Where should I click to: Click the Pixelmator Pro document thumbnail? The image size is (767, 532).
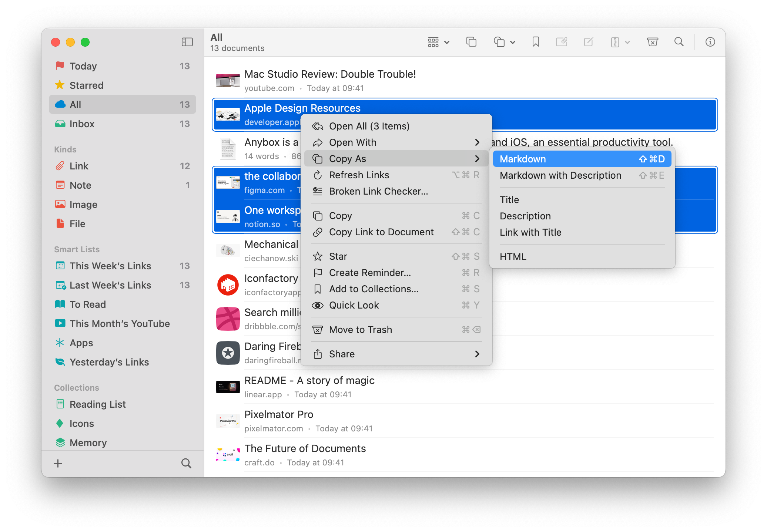pyautogui.click(x=228, y=421)
